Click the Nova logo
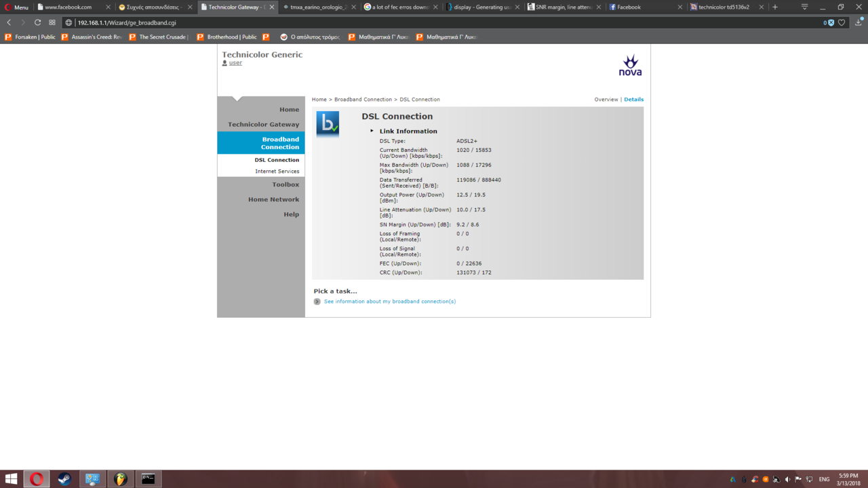This screenshot has width=868, height=488. tap(630, 65)
